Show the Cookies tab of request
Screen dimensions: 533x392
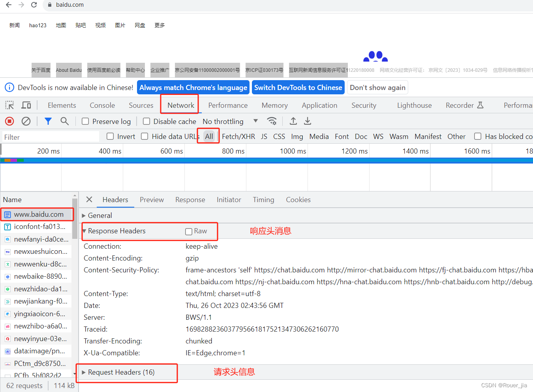click(x=298, y=200)
